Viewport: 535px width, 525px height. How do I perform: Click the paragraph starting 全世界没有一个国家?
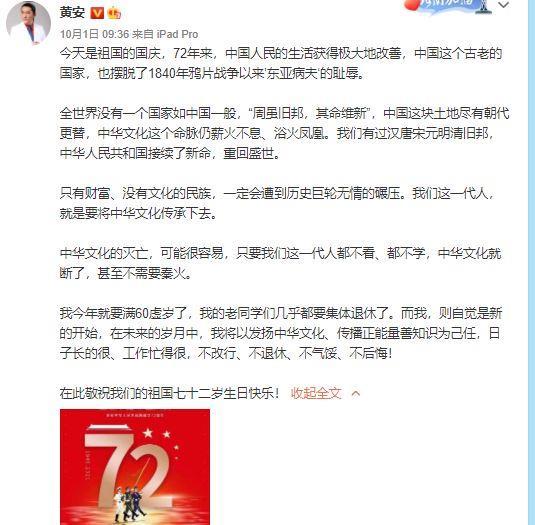pyautogui.click(x=284, y=133)
